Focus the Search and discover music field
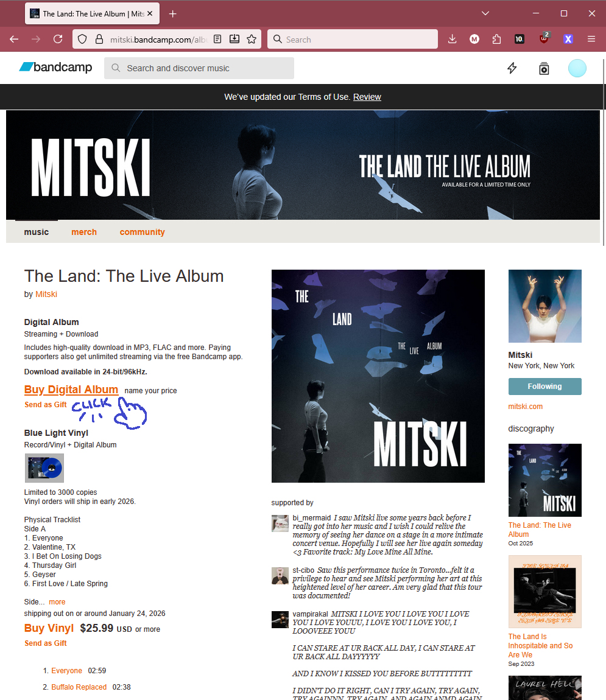Screen dimensions: 606x700 (x=199, y=68)
